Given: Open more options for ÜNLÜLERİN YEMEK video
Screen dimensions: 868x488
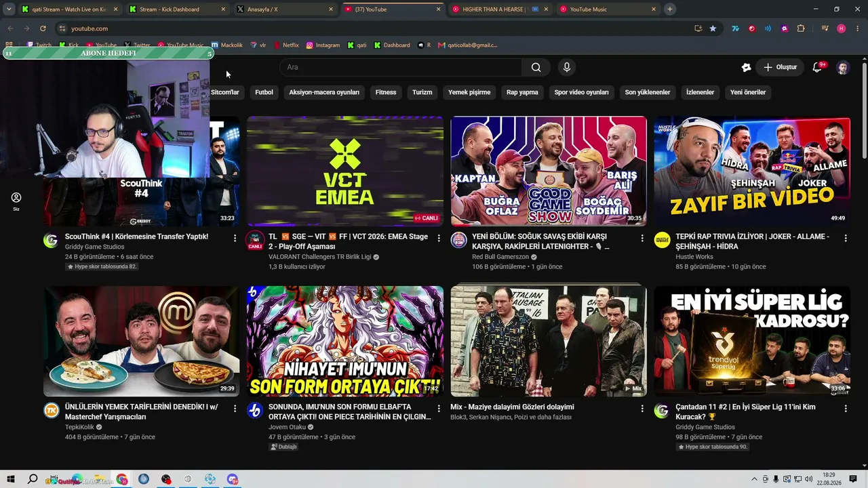Looking at the screenshot, I should click(x=235, y=409).
